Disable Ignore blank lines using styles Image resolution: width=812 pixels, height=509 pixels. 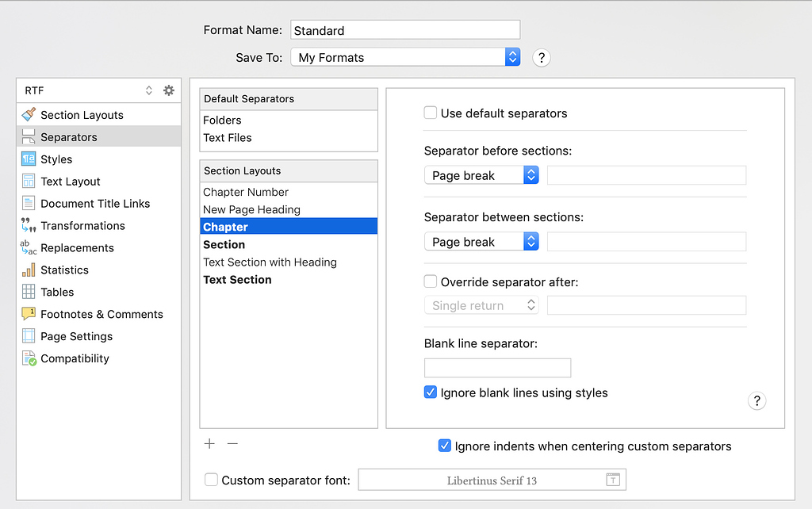(x=431, y=392)
